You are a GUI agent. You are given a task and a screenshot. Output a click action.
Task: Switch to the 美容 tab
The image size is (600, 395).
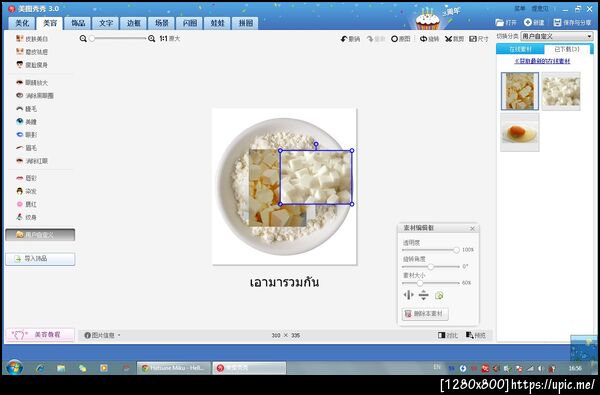(x=50, y=23)
